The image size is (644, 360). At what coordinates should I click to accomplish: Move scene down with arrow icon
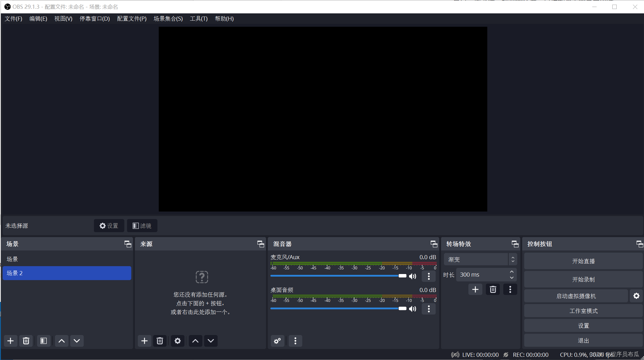pos(77,341)
